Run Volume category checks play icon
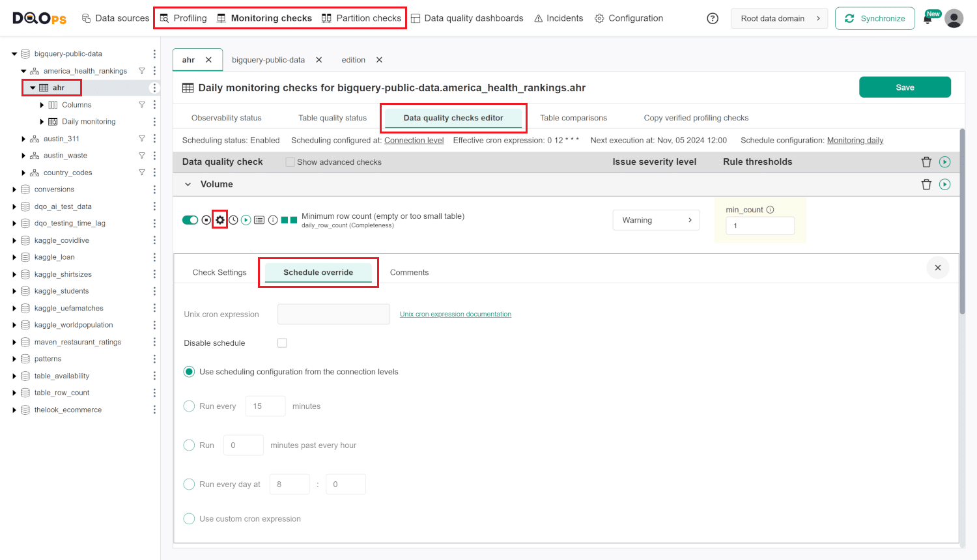 click(x=945, y=184)
